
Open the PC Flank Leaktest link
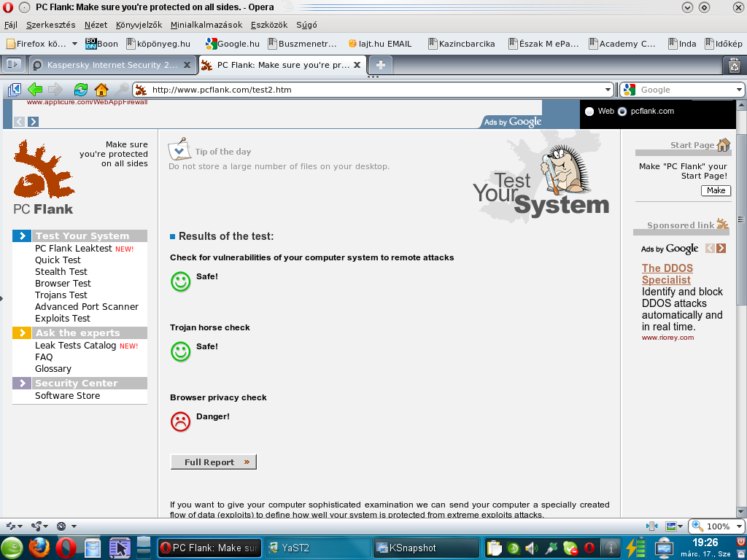74,248
